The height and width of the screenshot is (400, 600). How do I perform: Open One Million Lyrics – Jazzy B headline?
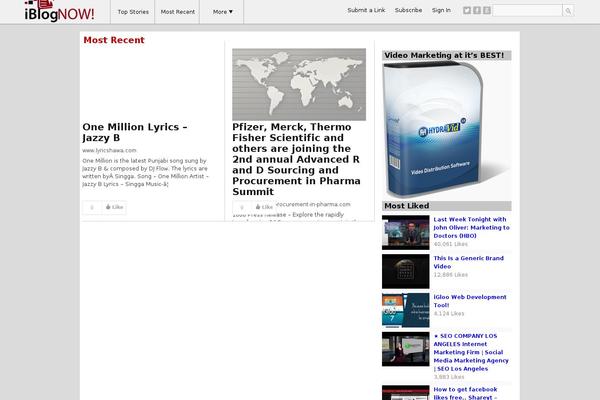click(x=135, y=132)
